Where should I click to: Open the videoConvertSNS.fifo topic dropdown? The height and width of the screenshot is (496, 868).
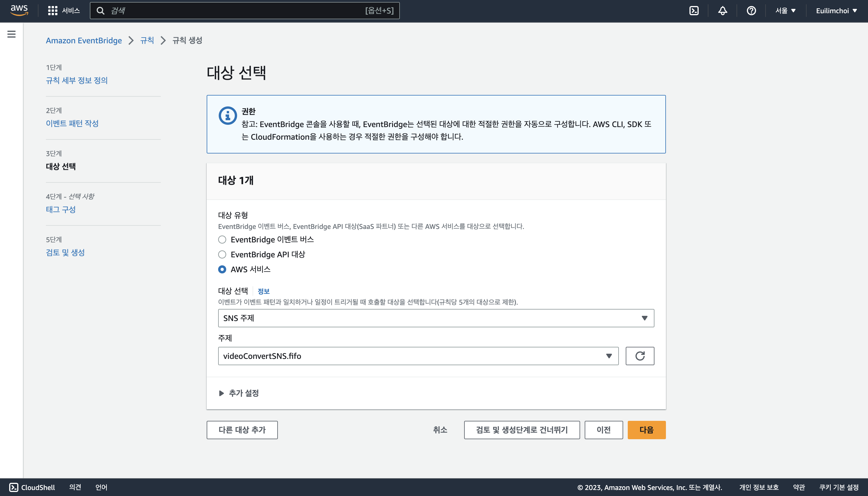tap(418, 356)
